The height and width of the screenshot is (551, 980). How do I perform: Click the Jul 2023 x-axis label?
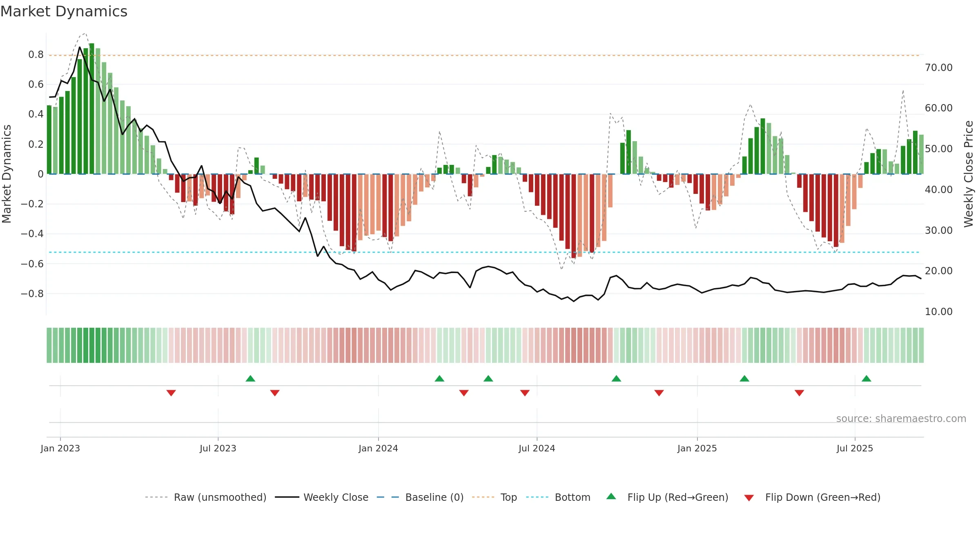coord(218,448)
